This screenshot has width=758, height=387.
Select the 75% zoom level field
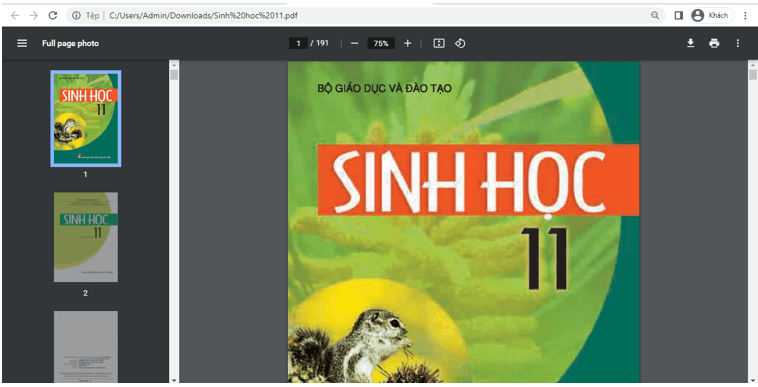coord(381,43)
